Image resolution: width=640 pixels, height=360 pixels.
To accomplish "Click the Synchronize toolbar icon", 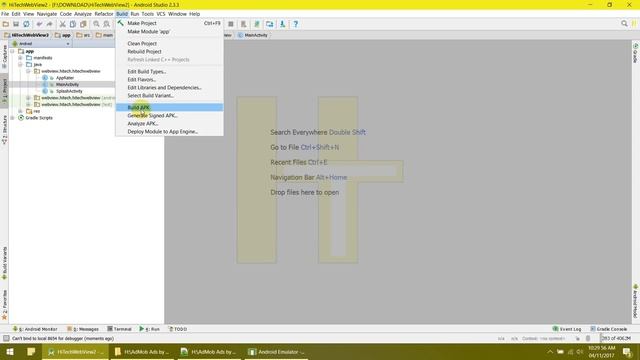I will [x=26, y=24].
